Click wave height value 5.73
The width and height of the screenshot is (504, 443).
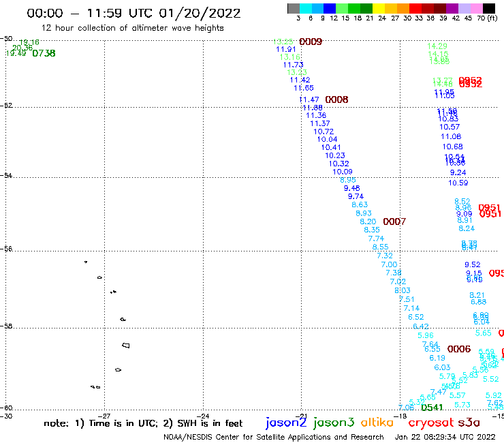(x=462, y=405)
